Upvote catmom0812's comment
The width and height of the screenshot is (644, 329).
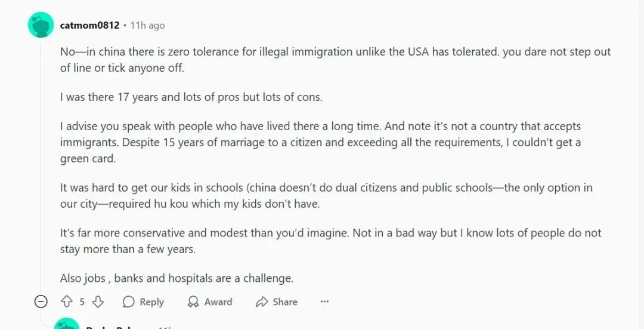[x=66, y=302]
